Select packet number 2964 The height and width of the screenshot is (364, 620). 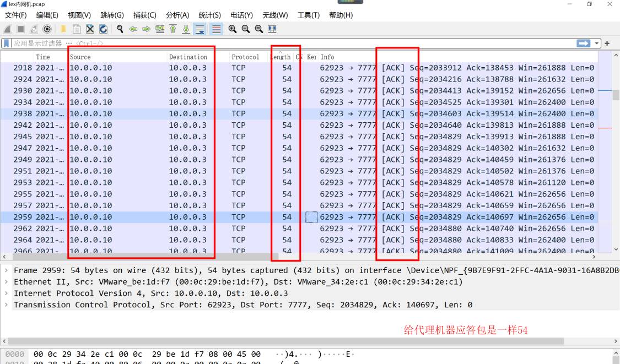coord(299,240)
